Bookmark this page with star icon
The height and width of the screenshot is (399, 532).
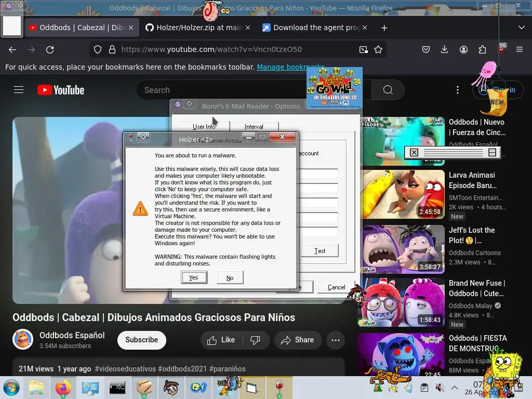[x=378, y=49]
